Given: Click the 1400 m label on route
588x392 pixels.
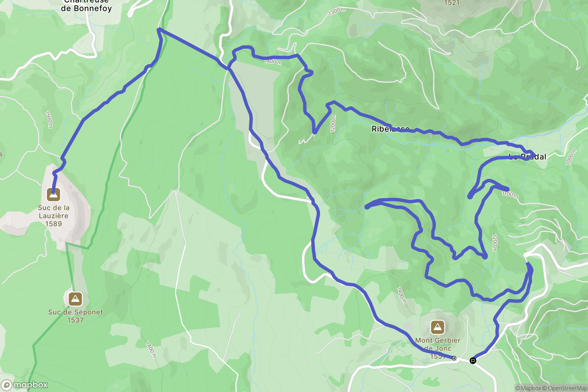Looking at the screenshot, I should (273, 61).
